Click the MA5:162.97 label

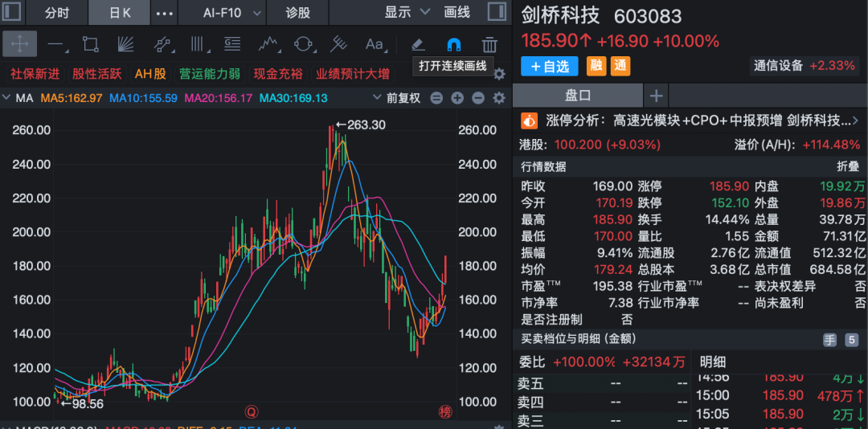(x=72, y=99)
